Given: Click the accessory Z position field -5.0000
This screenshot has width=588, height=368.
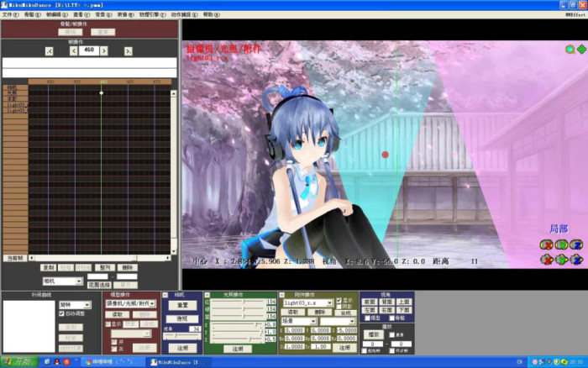Looking at the screenshot, I should [x=347, y=330].
